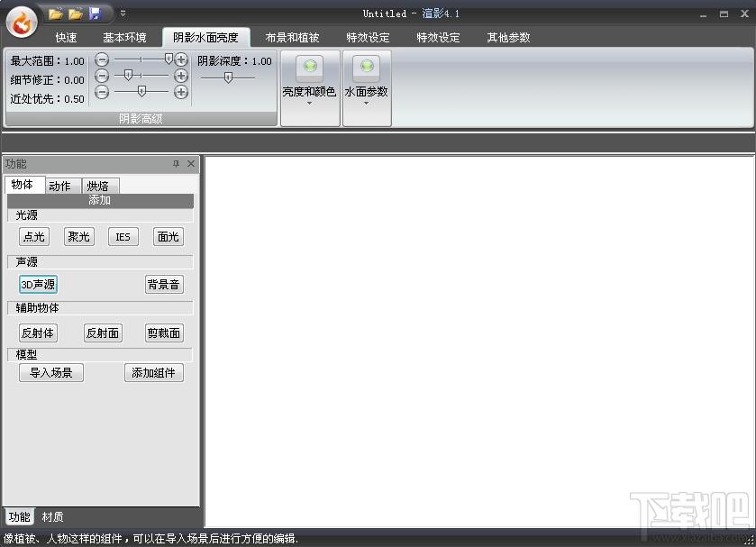Screen dimensions: 756x547
Task: Pin the 功能 panel with pushpin icon
Action: pyautogui.click(x=176, y=164)
